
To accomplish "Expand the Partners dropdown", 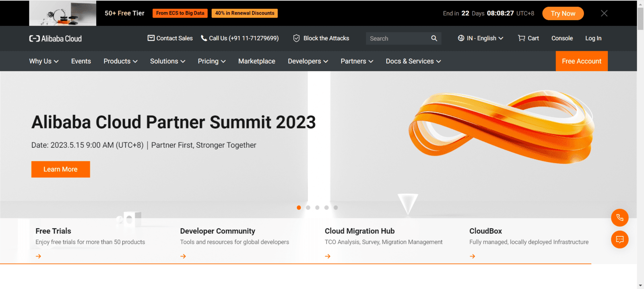I will click(357, 61).
